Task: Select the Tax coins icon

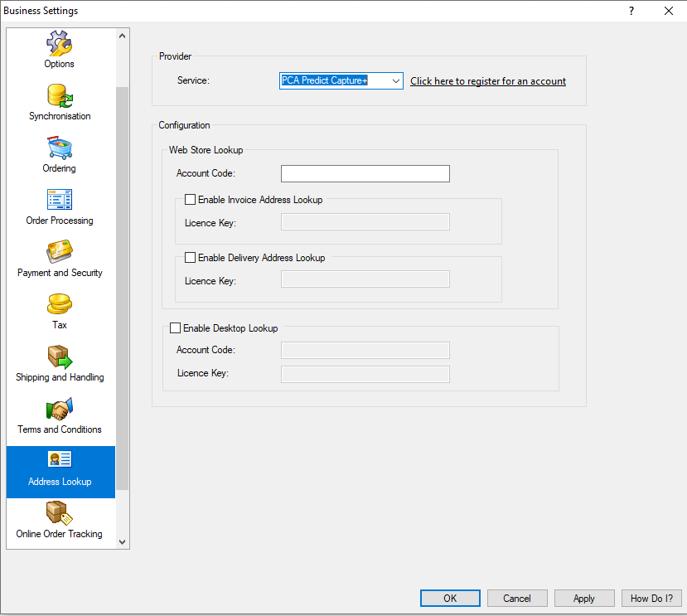Action: click(x=60, y=304)
